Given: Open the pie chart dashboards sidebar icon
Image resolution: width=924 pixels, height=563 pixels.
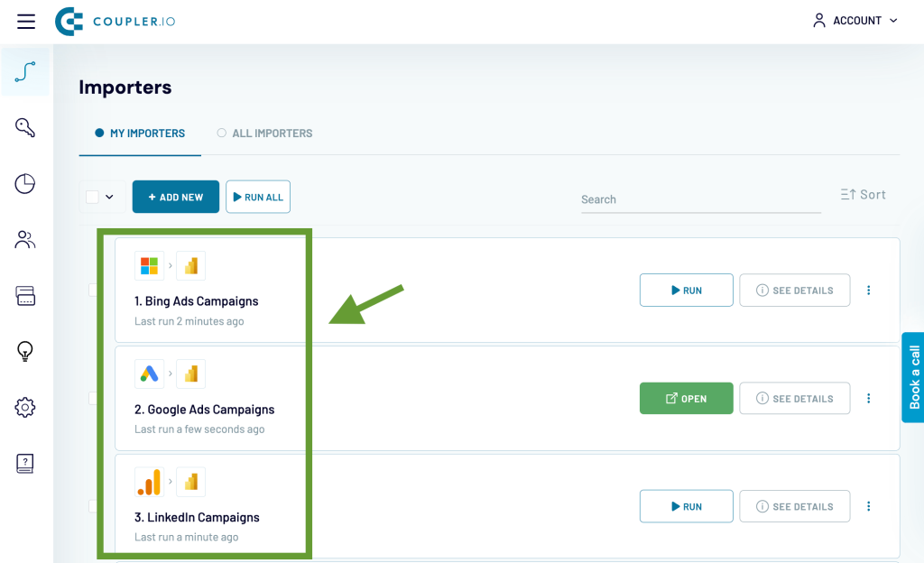Looking at the screenshot, I should coord(24,184).
